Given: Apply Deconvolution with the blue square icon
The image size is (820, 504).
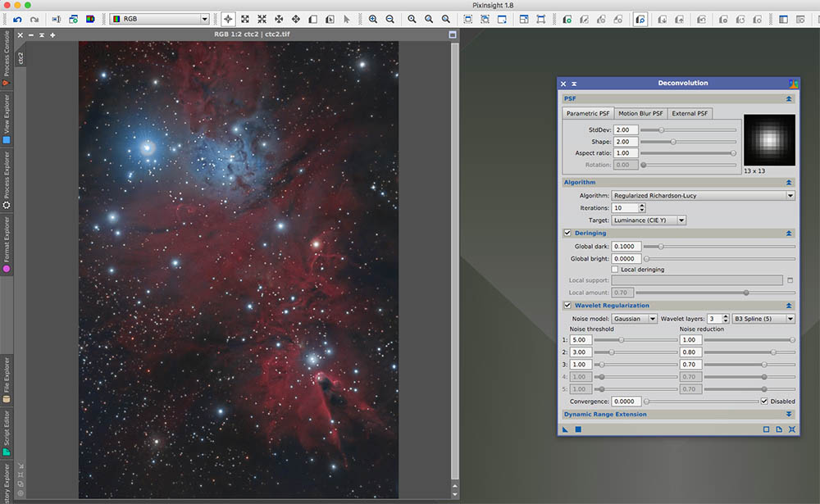Looking at the screenshot, I should tap(578, 429).
